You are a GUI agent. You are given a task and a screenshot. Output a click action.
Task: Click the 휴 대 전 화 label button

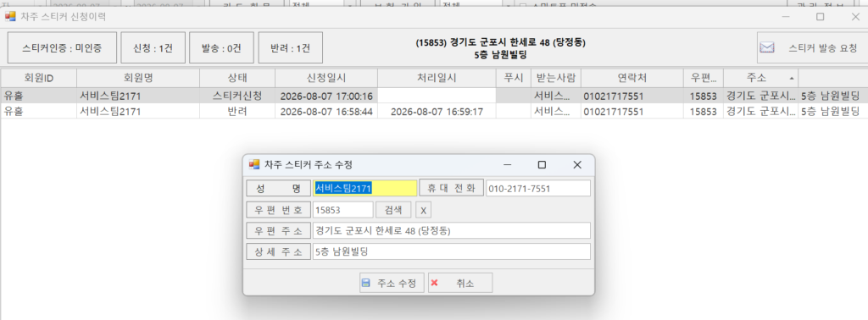(451, 188)
